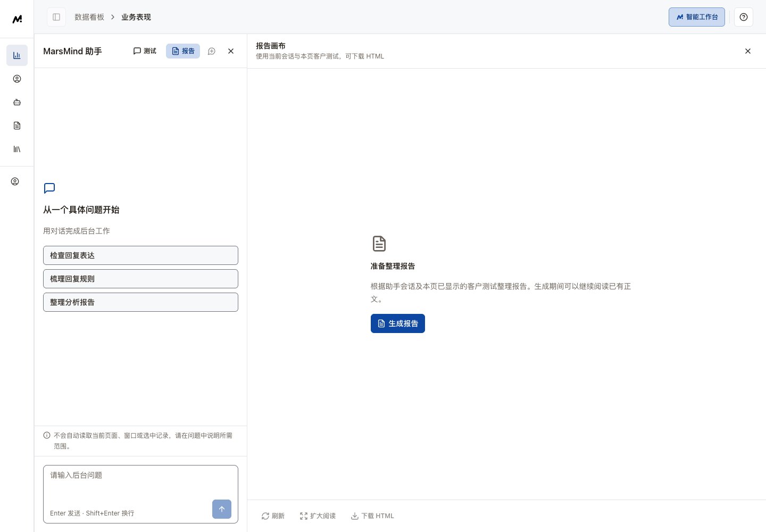Switch to the 测试 tab

click(145, 51)
